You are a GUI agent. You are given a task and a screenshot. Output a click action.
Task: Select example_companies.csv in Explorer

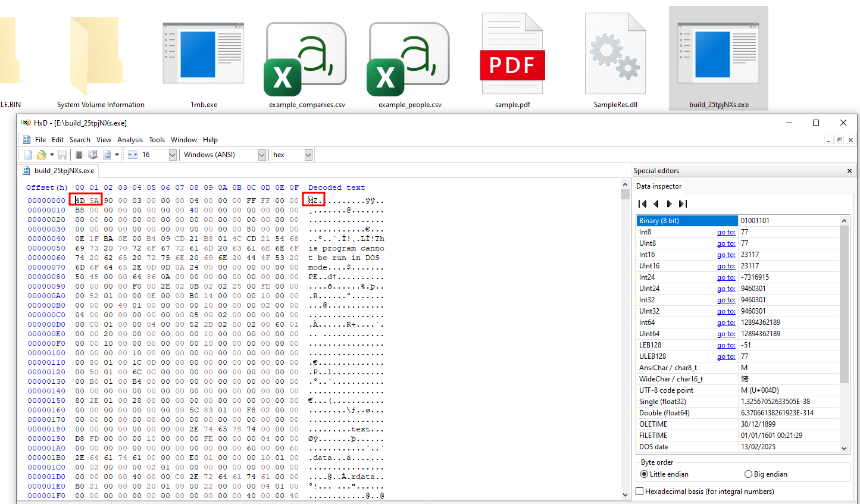pos(307,61)
